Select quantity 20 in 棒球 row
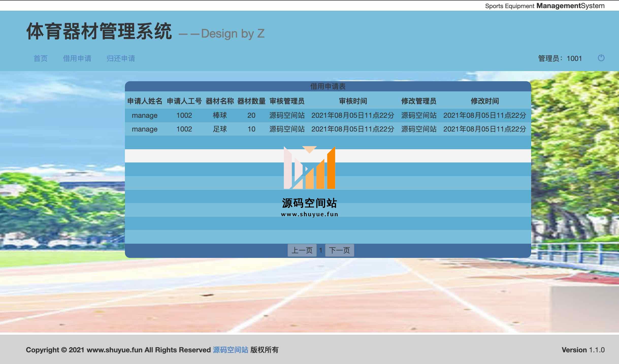The image size is (619, 364). (x=251, y=115)
